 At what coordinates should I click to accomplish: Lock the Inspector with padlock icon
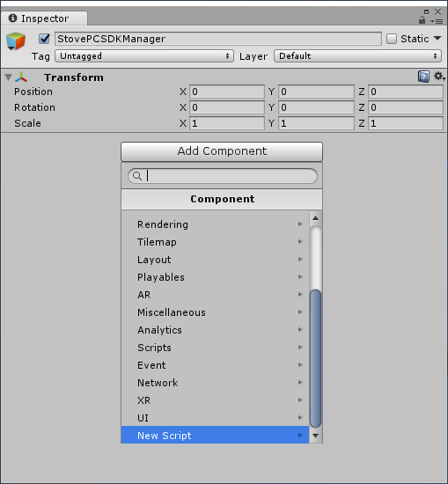422,20
